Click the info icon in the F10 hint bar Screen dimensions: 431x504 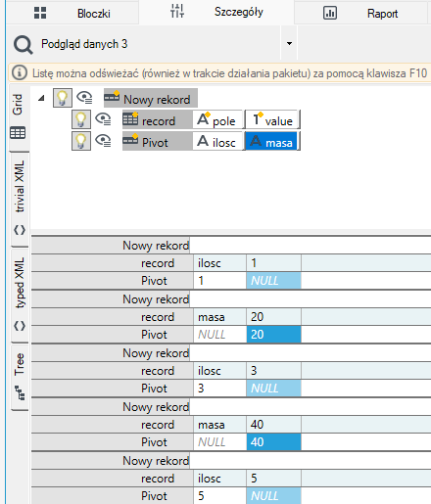20,72
